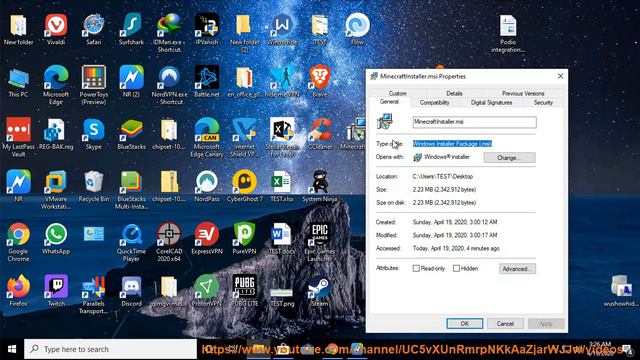Confirm the dialog with OK

464,323
